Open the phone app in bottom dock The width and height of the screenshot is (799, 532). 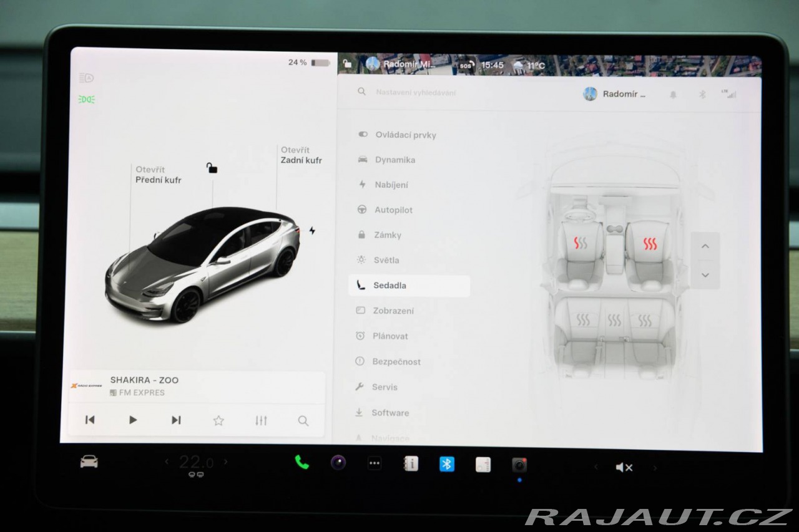click(302, 462)
